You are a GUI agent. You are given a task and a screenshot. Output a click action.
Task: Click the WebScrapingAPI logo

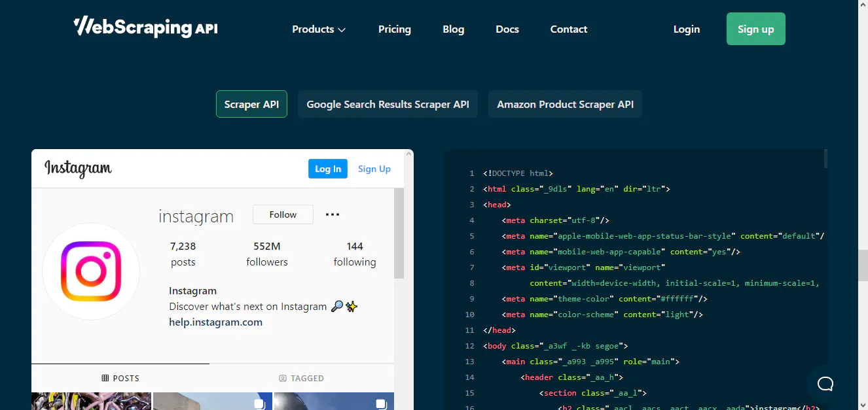click(x=145, y=27)
